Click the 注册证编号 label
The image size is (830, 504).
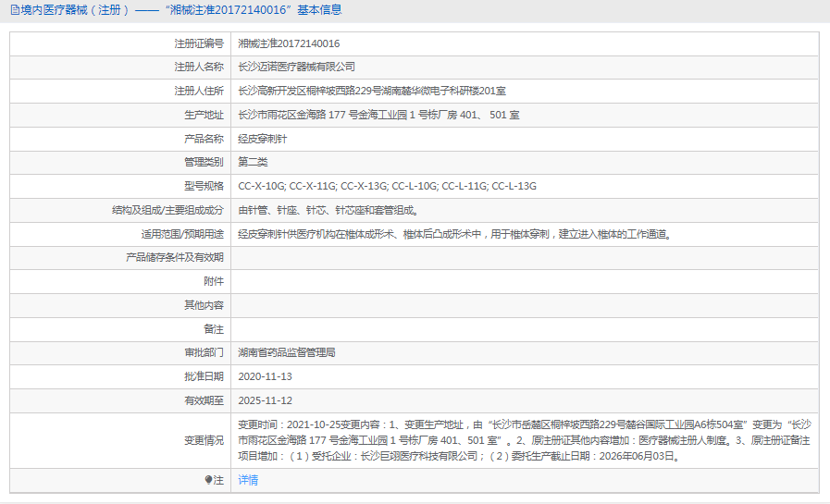(199, 43)
